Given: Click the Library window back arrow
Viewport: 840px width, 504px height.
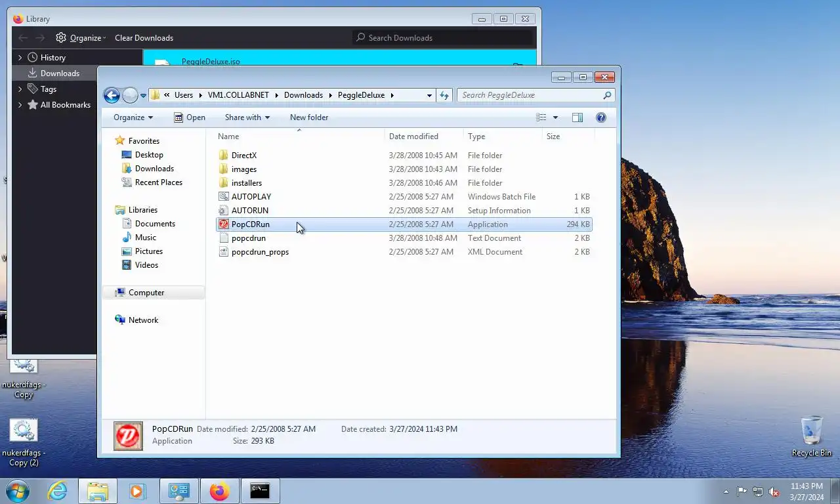Looking at the screenshot, I should [23, 38].
